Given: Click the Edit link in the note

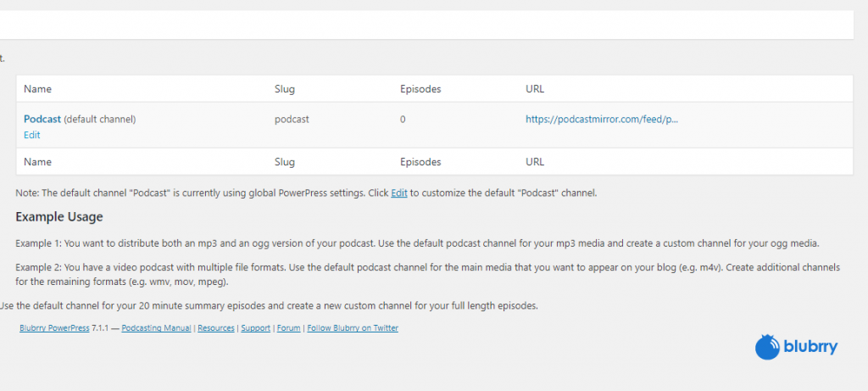Looking at the screenshot, I should (x=399, y=193).
